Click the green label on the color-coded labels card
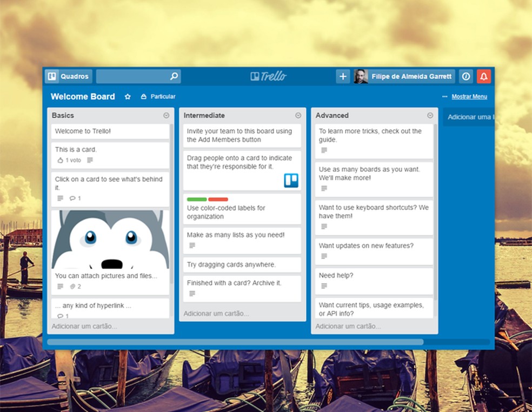 [197, 199]
